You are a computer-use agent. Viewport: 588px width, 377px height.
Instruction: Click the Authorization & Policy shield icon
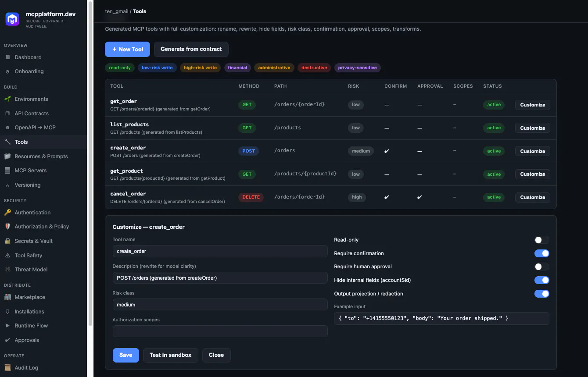(x=7, y=227)
